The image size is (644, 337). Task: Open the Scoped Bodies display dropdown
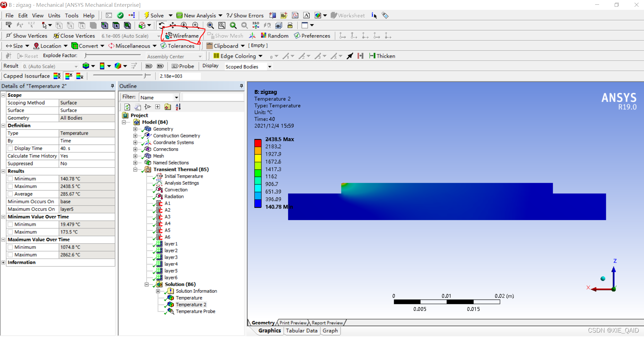coord(270,67)
